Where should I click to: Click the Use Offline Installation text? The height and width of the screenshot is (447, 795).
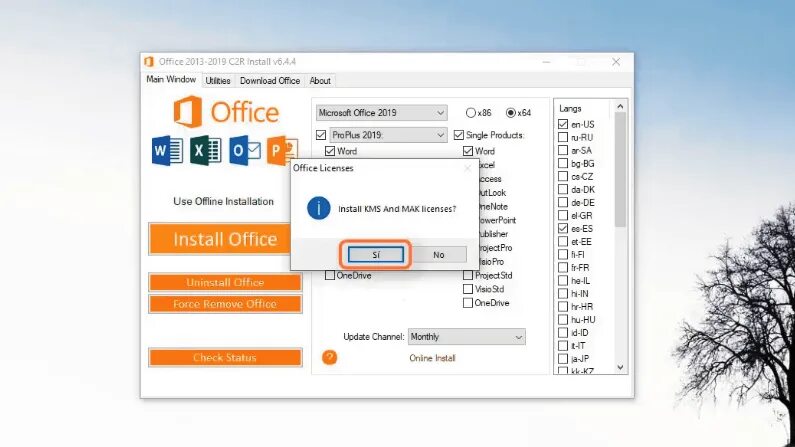[224, 201]
